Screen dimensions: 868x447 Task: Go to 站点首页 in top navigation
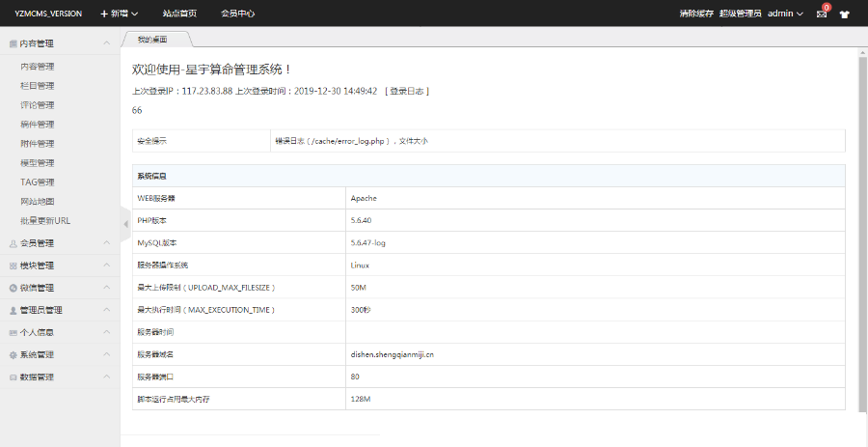pos(179,14)
